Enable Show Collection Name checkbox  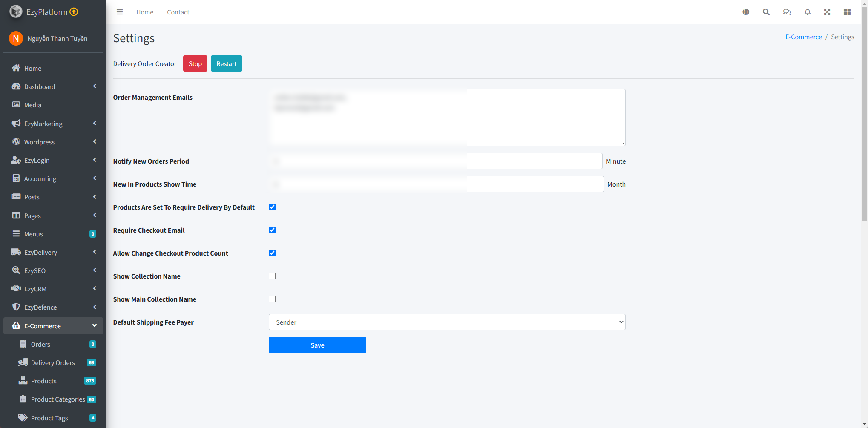click(272, 276)
